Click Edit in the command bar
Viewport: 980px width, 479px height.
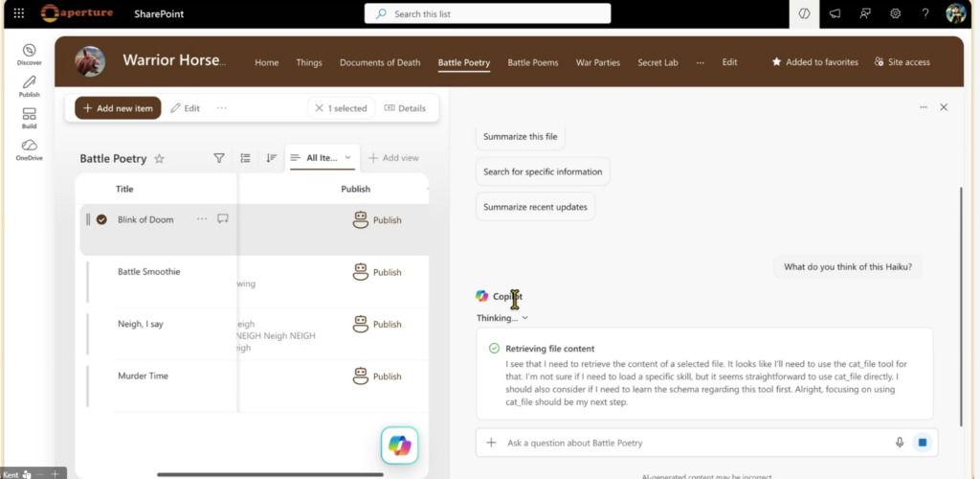[185, 108]
